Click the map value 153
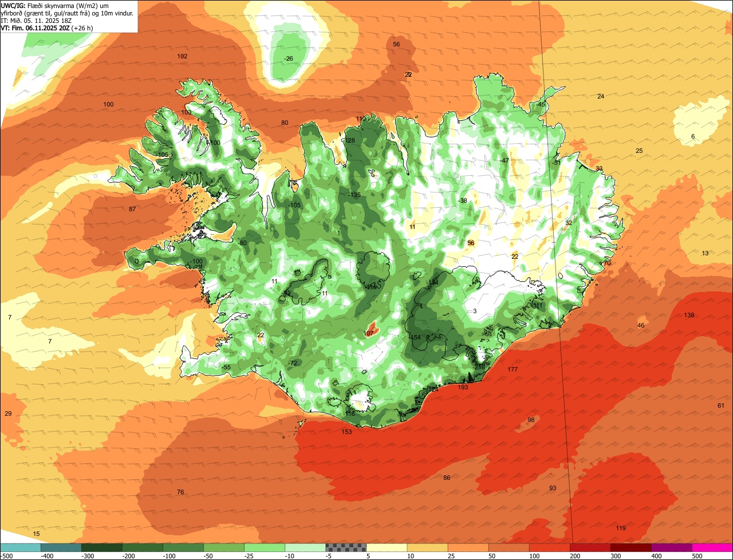This screenshot has width=733, height=560. click(346, 432)
